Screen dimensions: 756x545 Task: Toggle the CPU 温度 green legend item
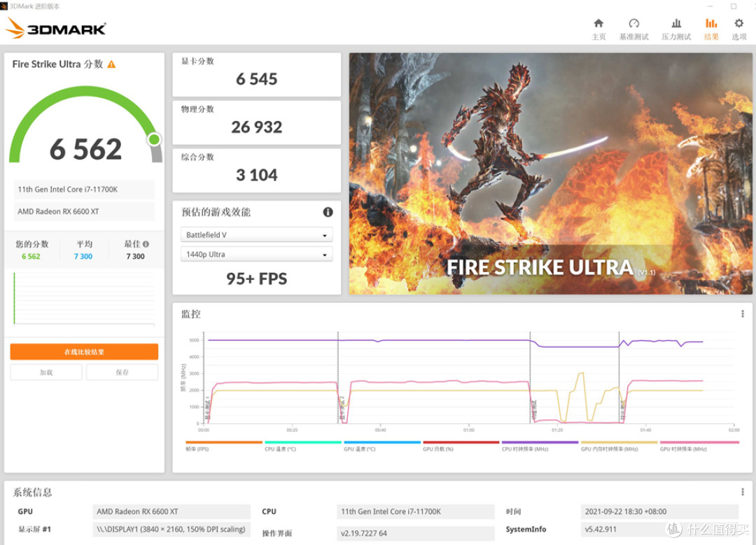303,446
